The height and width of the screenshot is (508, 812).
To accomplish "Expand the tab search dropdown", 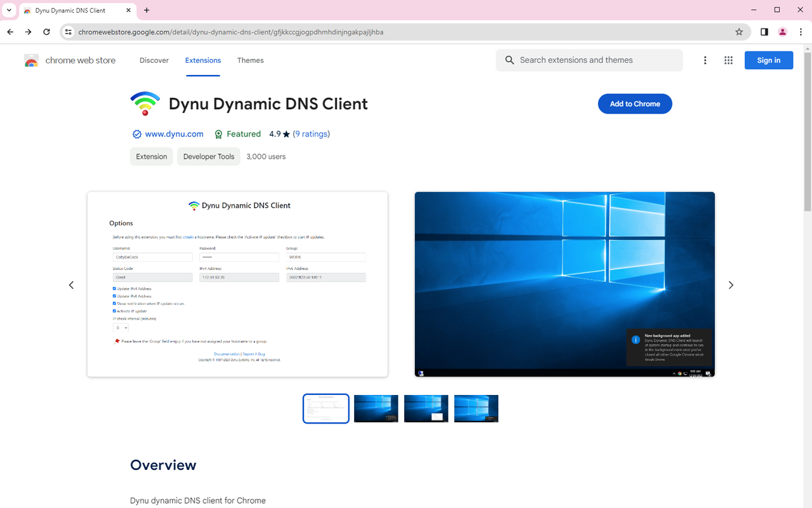I will (x=9, y=10).
